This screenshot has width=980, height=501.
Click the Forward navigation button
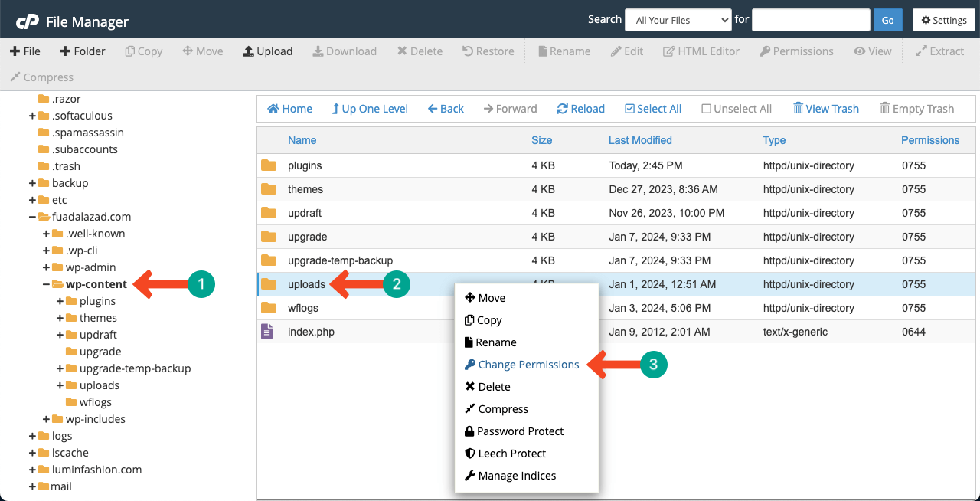[511, 109]
